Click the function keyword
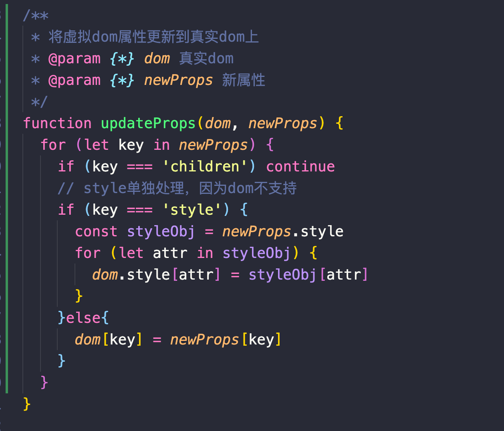This screenshot has width=504, height=431. pos(57,123)
